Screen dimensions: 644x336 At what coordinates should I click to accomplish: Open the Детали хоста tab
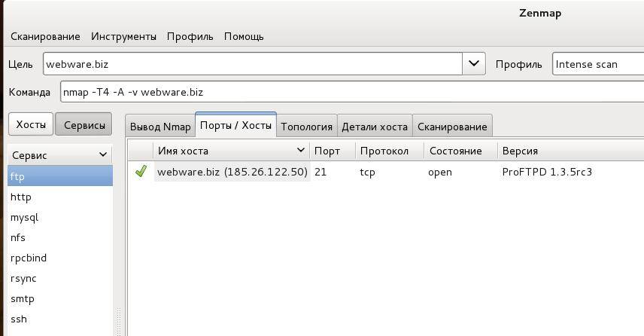[x=375, y=127]
